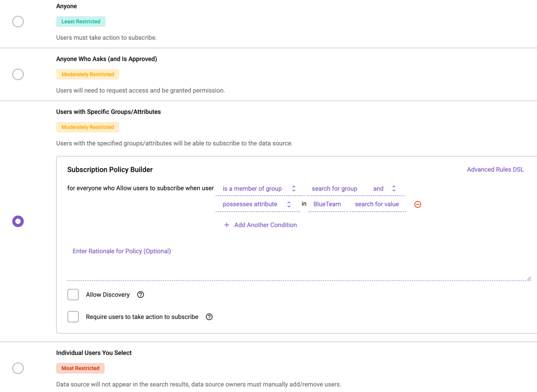Click the BlueTeam attribute field
Viewport: 537px width, 392px height.
[x=328, y=204]
